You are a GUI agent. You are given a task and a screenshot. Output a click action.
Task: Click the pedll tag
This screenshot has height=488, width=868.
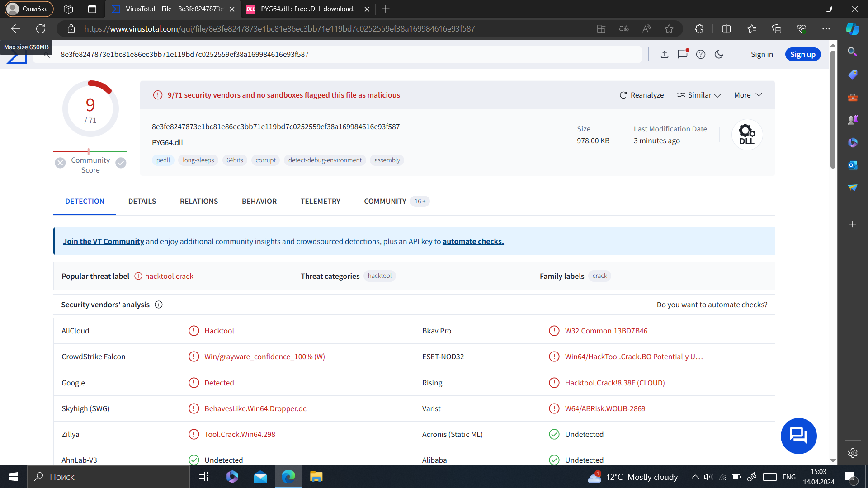tap(163, 160)
